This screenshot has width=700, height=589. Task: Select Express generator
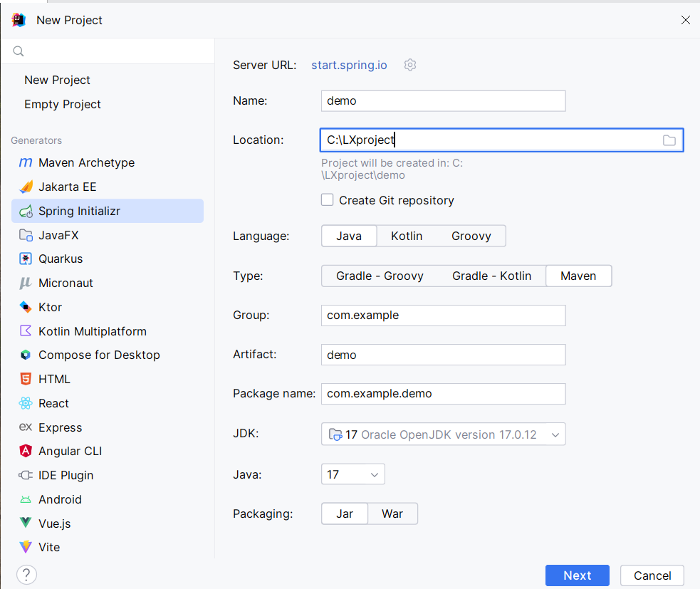(108, 427)
